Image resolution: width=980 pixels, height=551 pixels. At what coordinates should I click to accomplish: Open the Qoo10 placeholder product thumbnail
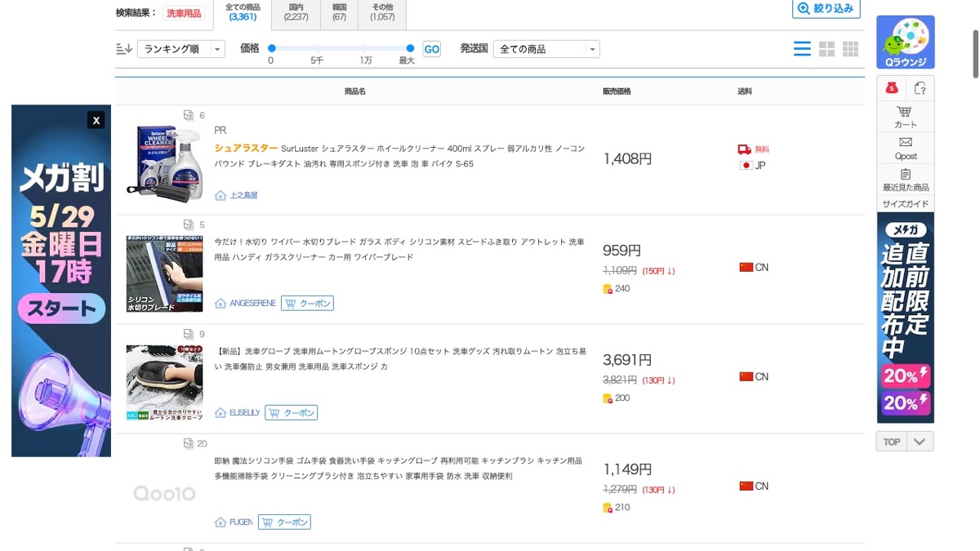[164, 493]
